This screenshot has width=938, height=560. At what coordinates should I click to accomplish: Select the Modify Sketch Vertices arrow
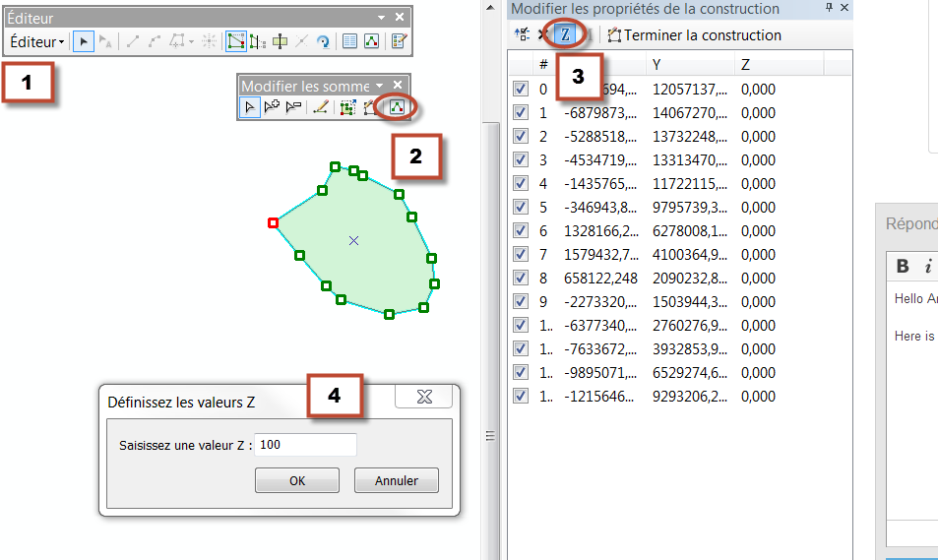250,107
